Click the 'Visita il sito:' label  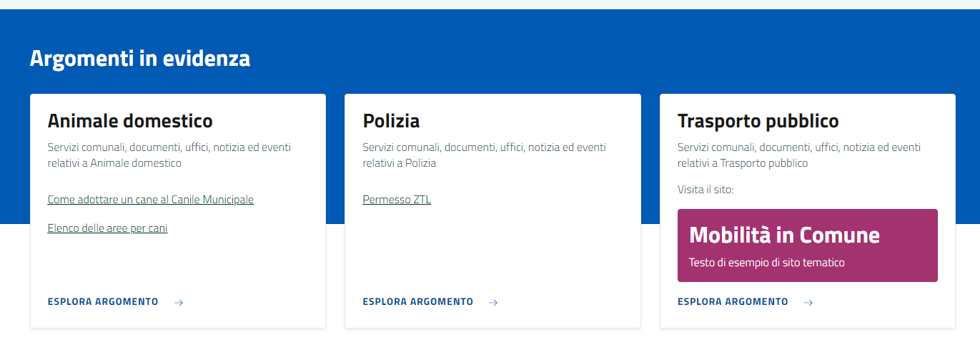pos(706,190)
